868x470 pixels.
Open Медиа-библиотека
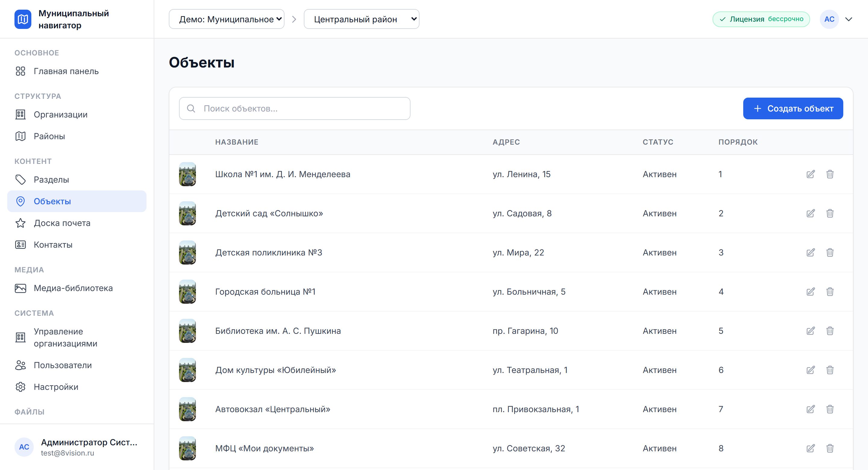77,288
